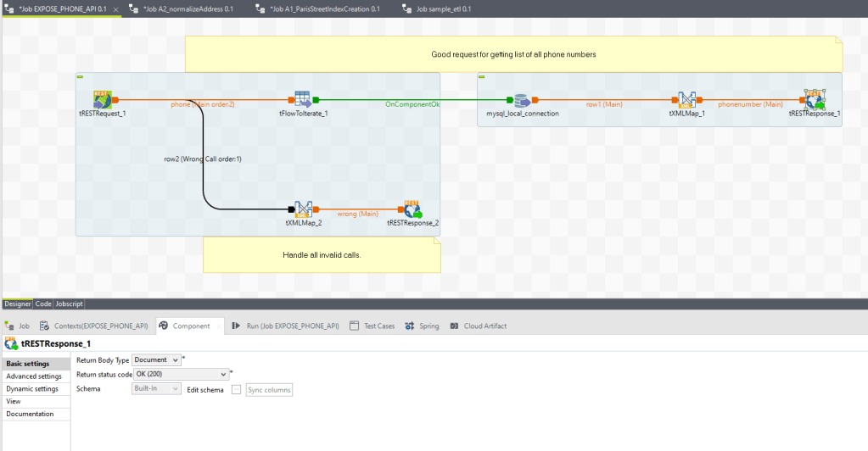The image size is (868, 451).
Task: Open the Advanced settings section
Action: tap(33, 376)
